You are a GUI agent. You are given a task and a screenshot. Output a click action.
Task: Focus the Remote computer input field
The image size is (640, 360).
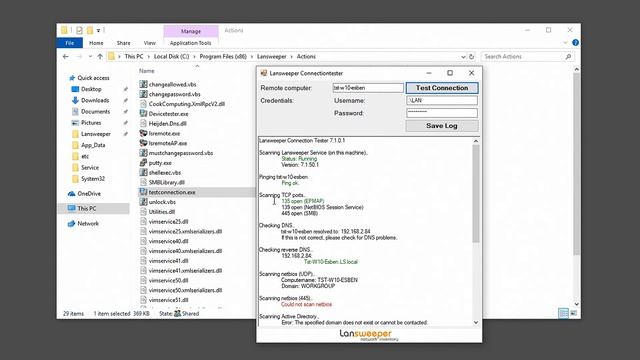coord(368,88)
